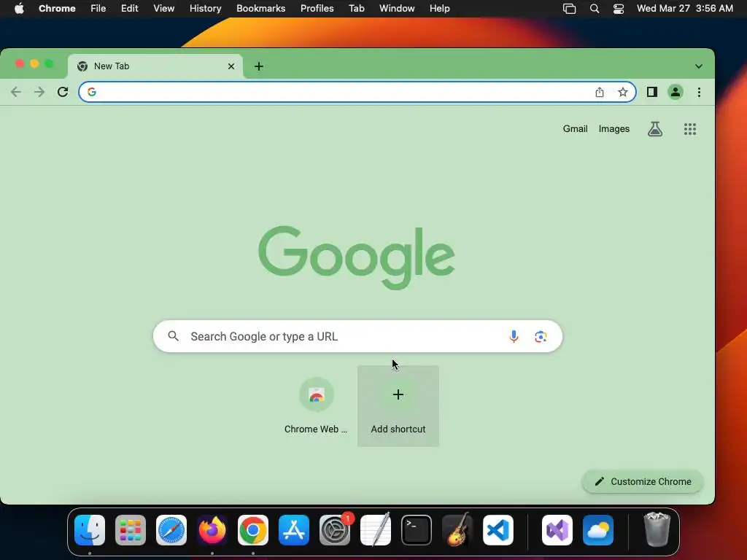The height and width of the screenshot is (560, 747).
Task: Go forward with the forward arrow
Action: [x=39, y=92]
